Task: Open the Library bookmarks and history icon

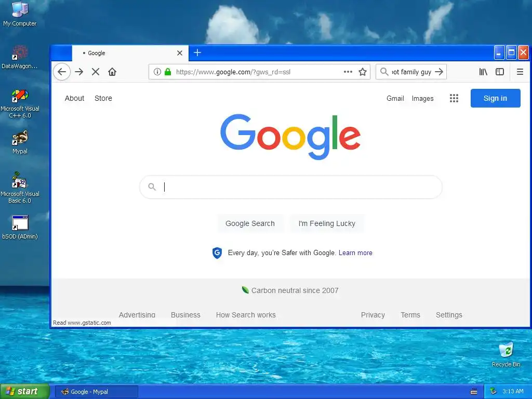Action: [x=483, y=72]
